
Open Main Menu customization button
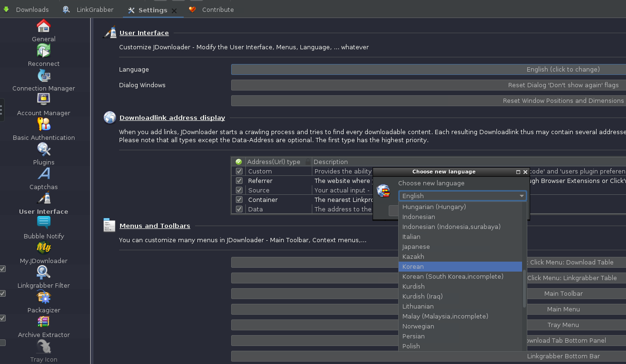coord(563,309)
